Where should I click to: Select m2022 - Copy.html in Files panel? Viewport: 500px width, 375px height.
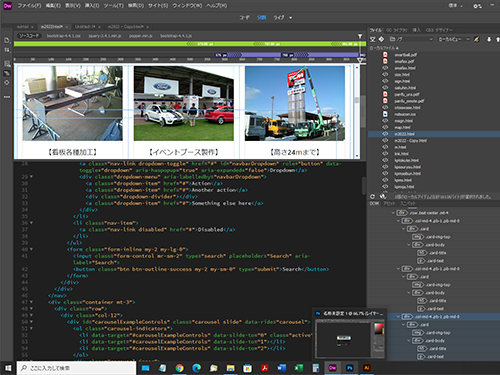click(410, 141)
